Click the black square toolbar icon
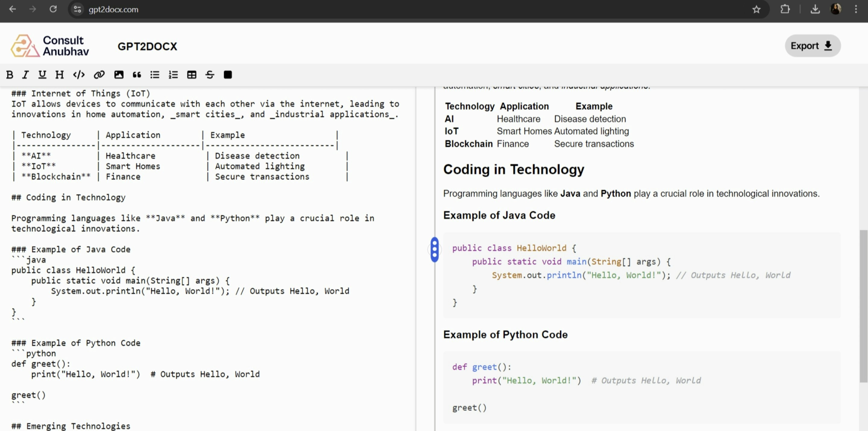868x431 pixels. (228, 75)
